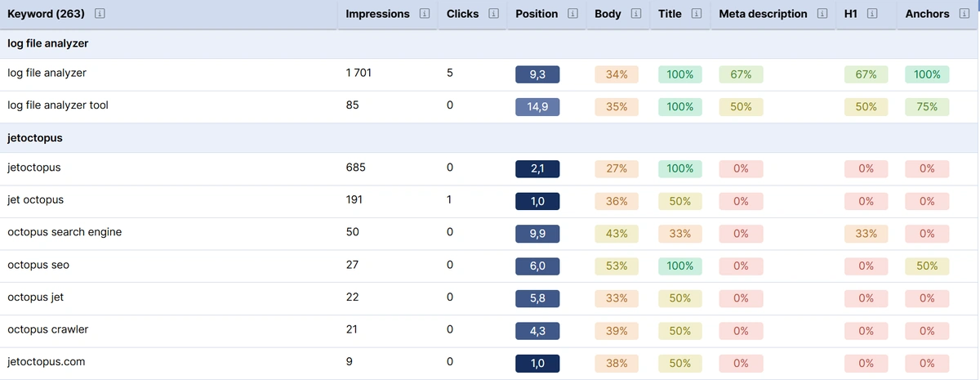Open the 'log file analyzer tool' keyword
Image resolution: width=980 pixels, height=380 pixels.
[57, 105]
